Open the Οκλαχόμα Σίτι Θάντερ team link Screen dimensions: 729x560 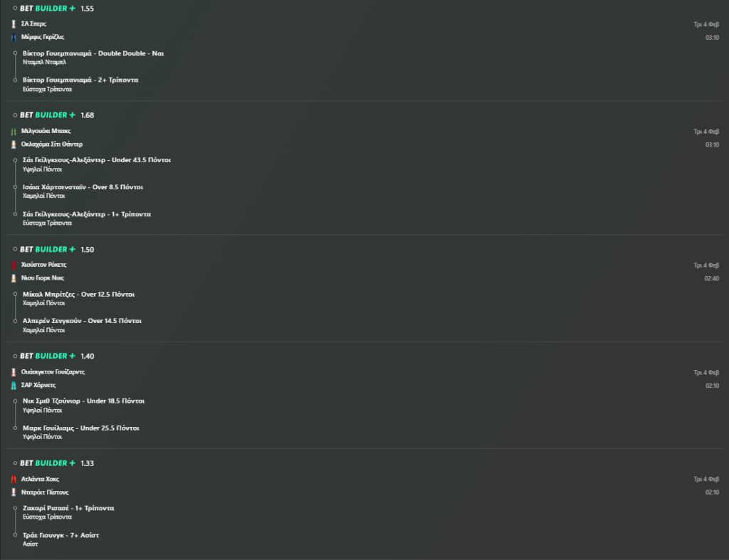pos(52,144)
